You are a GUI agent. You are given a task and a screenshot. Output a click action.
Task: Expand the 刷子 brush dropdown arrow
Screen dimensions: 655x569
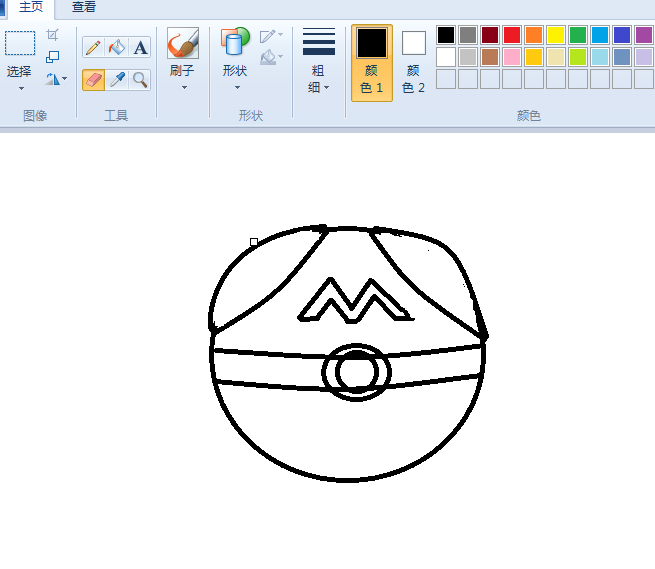tap(184, 88)
